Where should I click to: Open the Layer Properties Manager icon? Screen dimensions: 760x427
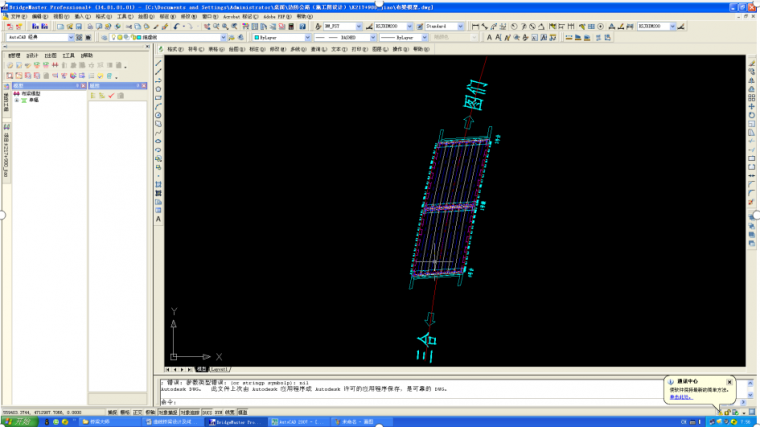click(104, 37)
